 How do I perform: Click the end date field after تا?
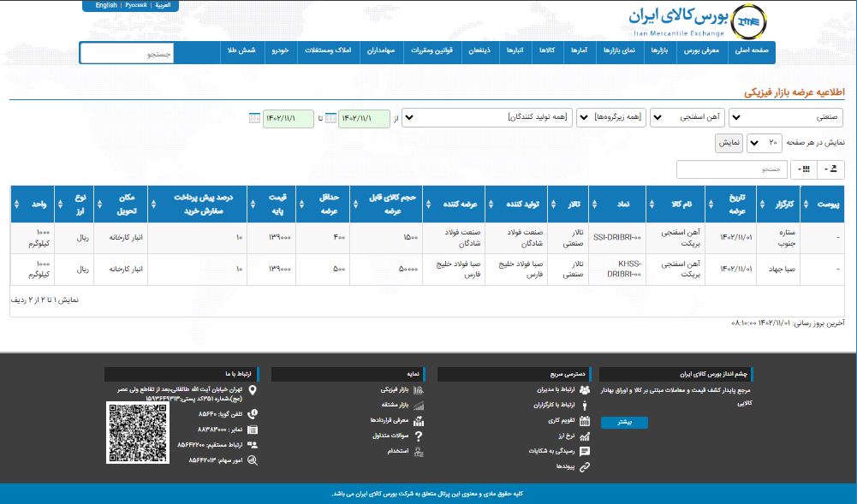coord(288,118)
